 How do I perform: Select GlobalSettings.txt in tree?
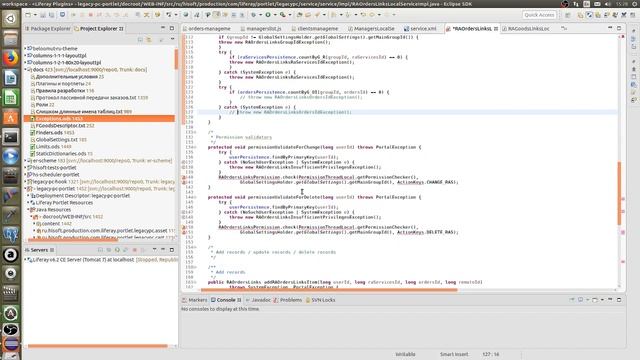pyautogui.click(x=58, y=140)
